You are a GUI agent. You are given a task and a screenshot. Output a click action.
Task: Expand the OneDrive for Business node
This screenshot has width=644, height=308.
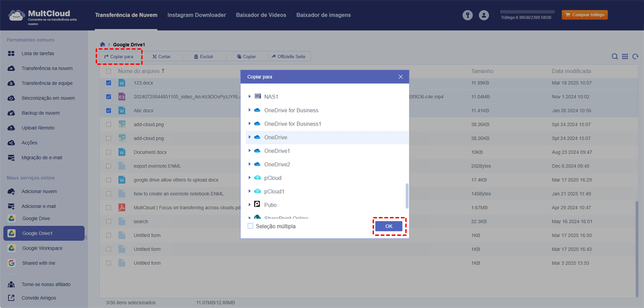click(250, 110)
